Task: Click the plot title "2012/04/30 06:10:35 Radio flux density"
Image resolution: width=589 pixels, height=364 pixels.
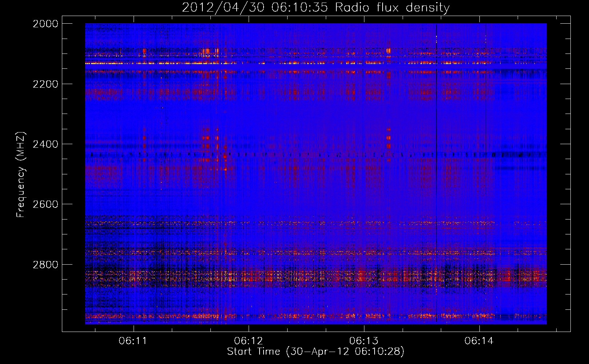Action: click(316, 7)
